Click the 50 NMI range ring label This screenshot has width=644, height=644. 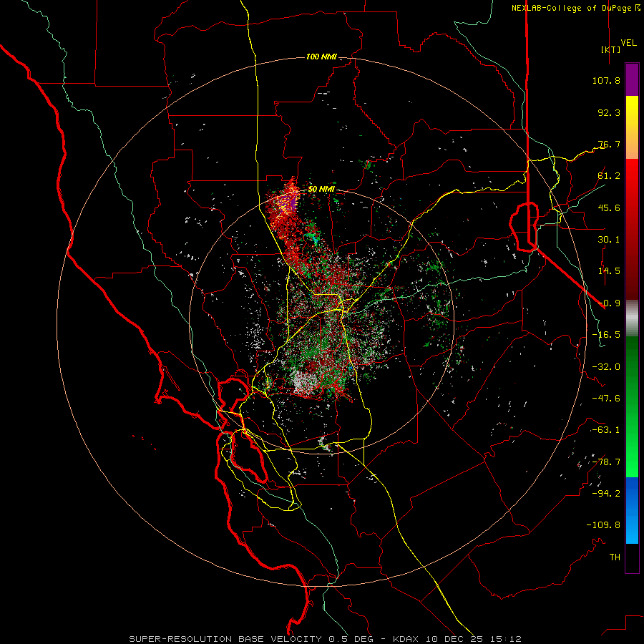coord(321,190)
